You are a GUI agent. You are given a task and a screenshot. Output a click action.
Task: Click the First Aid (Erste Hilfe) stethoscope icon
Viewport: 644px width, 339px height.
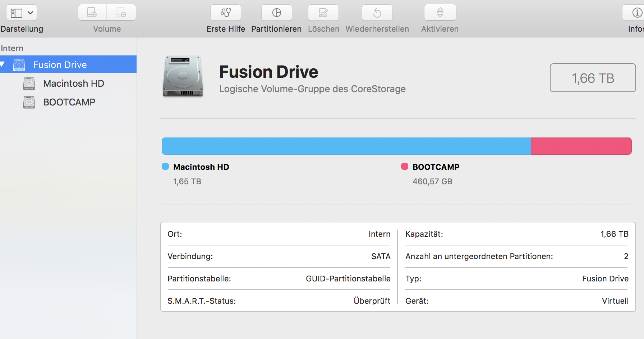tap(226, 13)
